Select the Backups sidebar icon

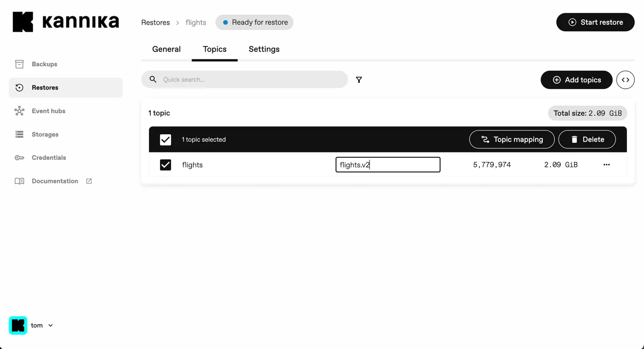pyautogui.click(x=19, y=64)
